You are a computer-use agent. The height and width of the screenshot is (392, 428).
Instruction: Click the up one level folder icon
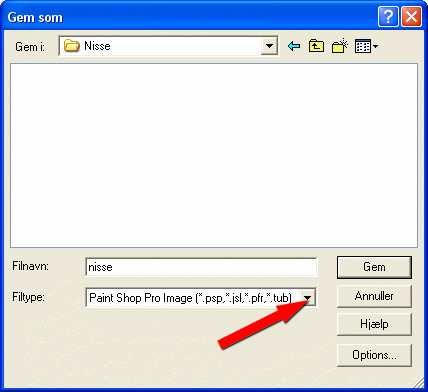[x=316, y=46]
